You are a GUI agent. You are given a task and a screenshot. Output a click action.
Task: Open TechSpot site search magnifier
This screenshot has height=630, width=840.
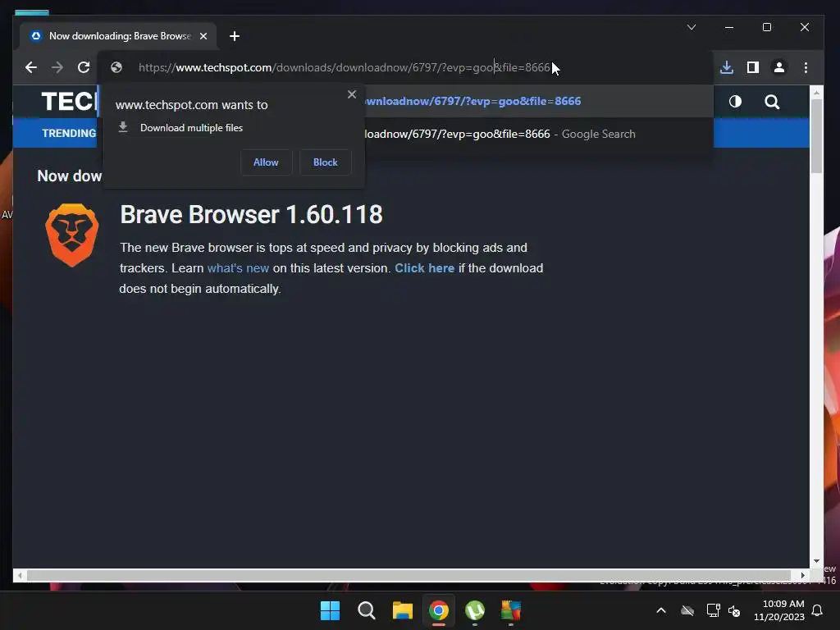[772, 102]
